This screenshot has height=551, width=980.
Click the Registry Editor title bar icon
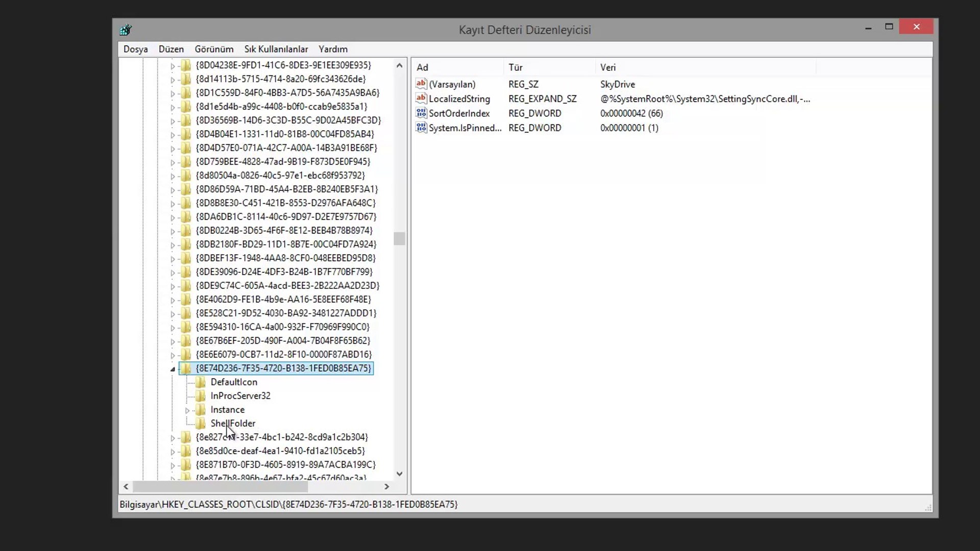click(x=126, y=30)
